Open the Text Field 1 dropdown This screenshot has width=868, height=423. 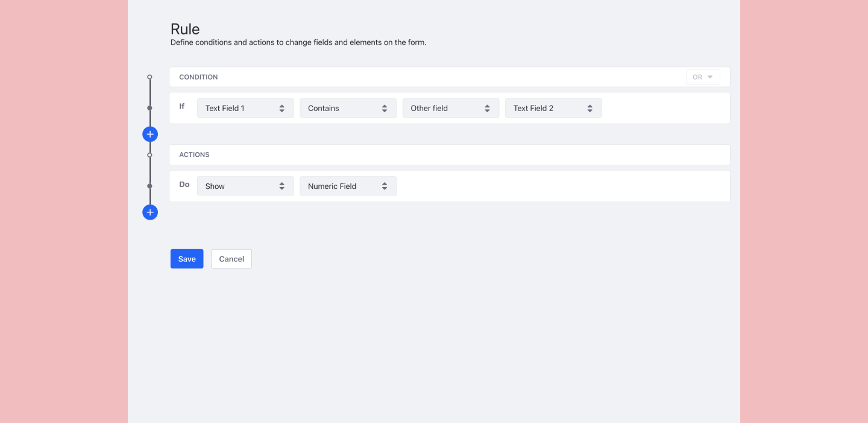coord(245,108)
